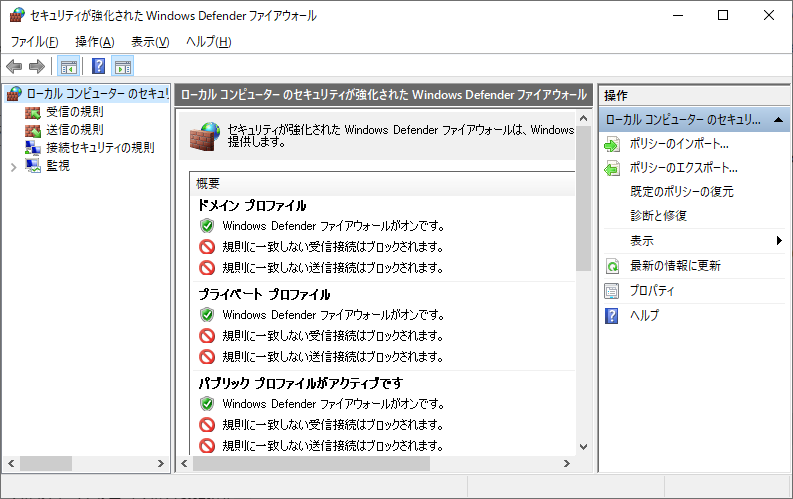This screenshot has width=793, height=499.
Task: Open the ヘルプ(H) menu
Action: (x=208, y=41)
